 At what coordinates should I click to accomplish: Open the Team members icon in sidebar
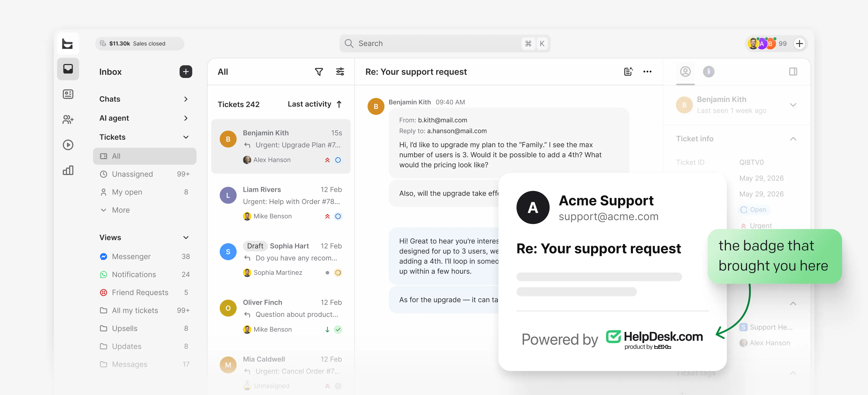click(68, 119)
